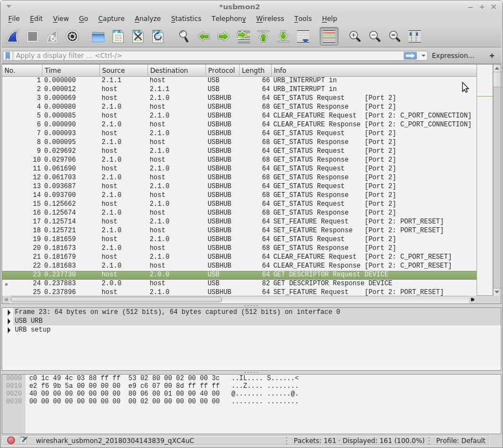Viewport: 503px width, 448px height.
Task: Open the Expression... filter builder
Action: pyautogui.click(x=453, y=56)
